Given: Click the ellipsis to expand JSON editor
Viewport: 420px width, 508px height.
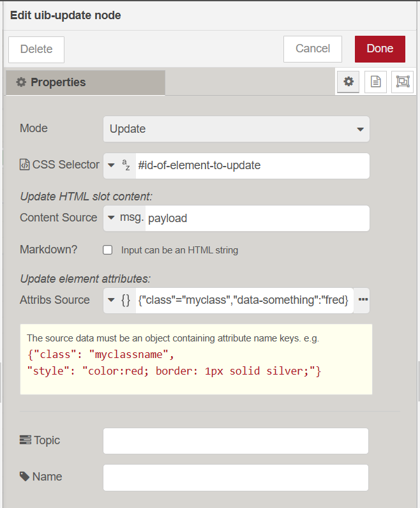Looking at the screenshot, I should pos(363,300).
